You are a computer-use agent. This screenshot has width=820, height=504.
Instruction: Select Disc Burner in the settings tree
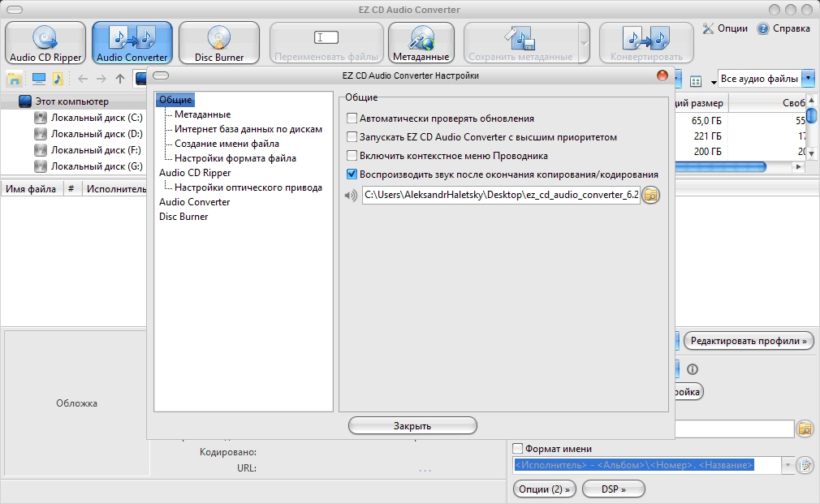pyautogui.click(x=183, y=217)
